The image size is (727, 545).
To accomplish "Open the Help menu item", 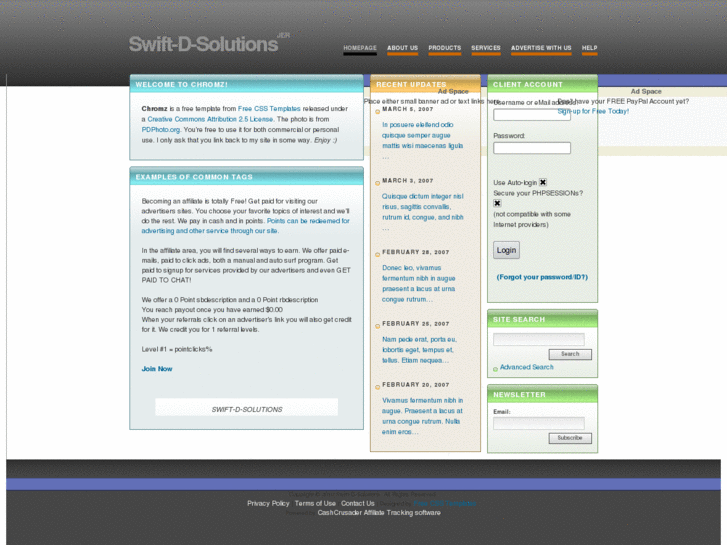I will [589, 48].
